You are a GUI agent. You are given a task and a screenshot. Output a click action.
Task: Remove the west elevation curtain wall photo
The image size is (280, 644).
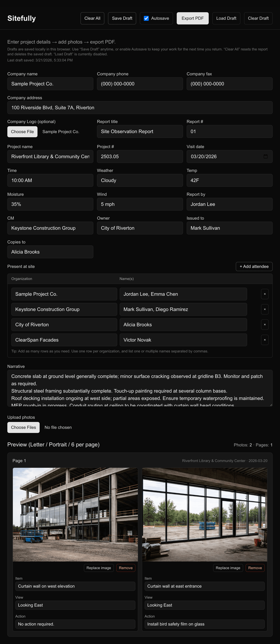pyautogui.click(x=126, y=568)
